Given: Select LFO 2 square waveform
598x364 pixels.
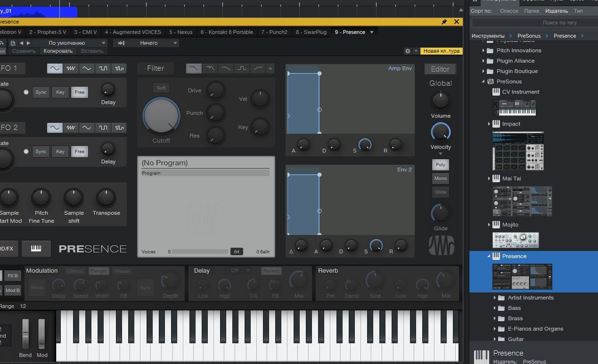Looking at the screenshot, I should tap(103, 128).
